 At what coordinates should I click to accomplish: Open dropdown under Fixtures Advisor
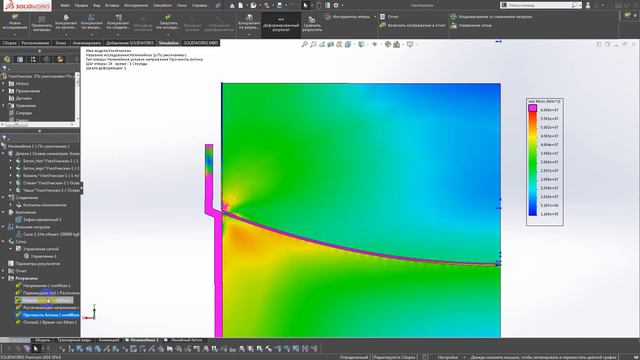[66, 35]
